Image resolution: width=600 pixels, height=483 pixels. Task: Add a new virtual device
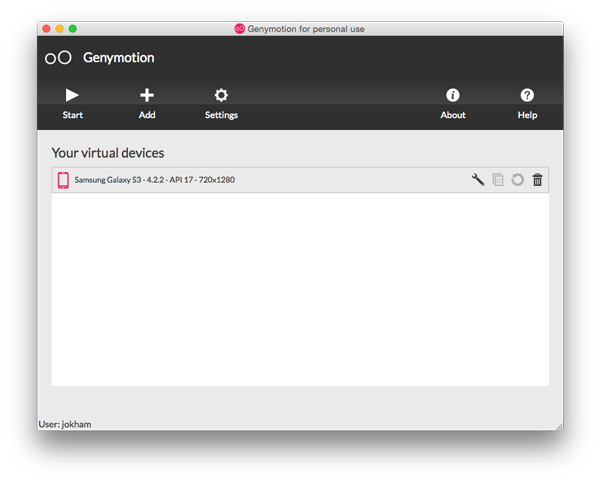click(147, 103)
